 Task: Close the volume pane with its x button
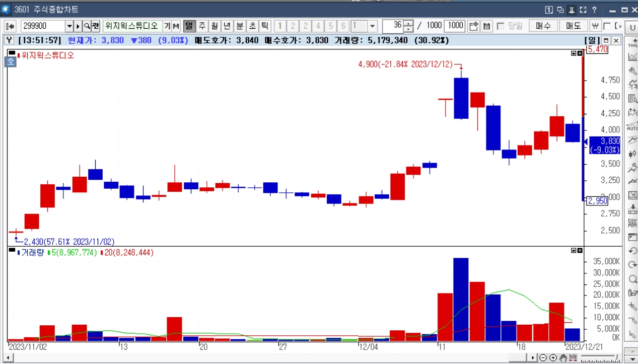point(580,250)
